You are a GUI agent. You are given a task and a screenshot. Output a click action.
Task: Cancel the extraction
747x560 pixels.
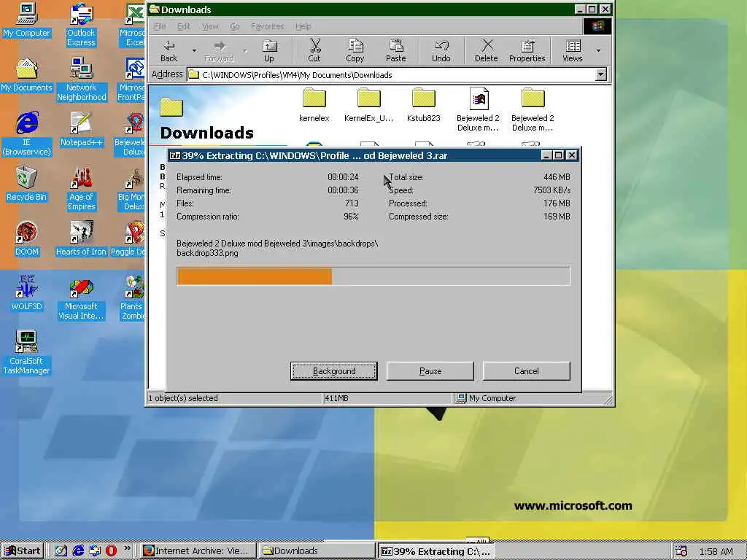(x=527, y=371)
